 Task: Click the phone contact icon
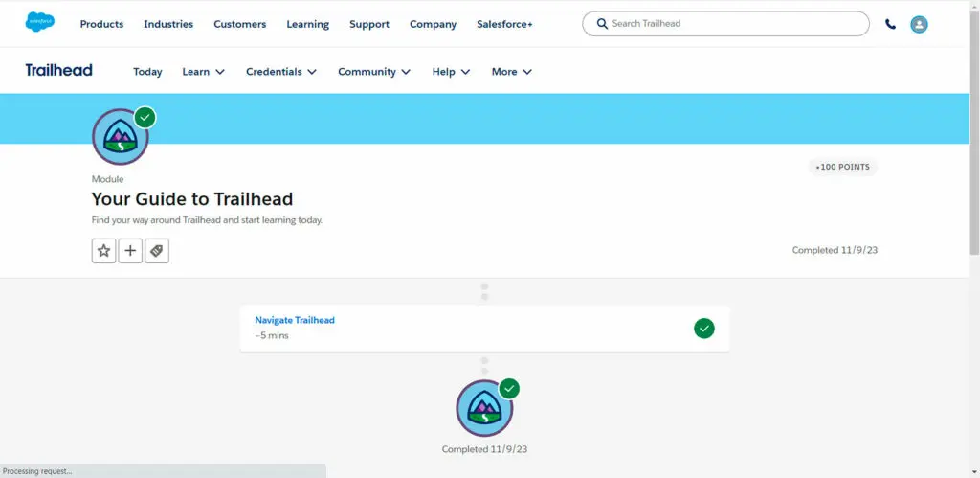tap(891, 24)
